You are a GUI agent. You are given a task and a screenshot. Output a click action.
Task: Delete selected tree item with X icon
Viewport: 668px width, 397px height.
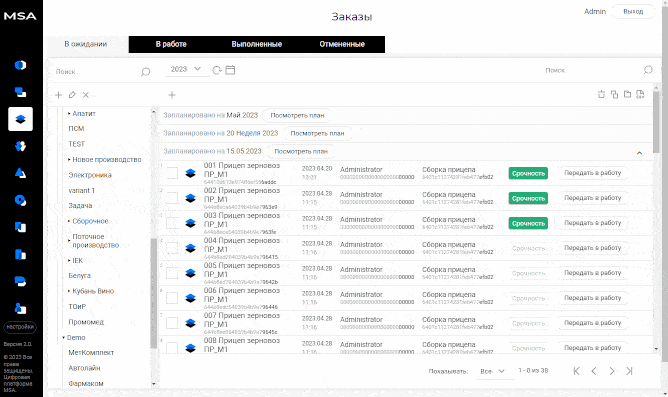86,95
